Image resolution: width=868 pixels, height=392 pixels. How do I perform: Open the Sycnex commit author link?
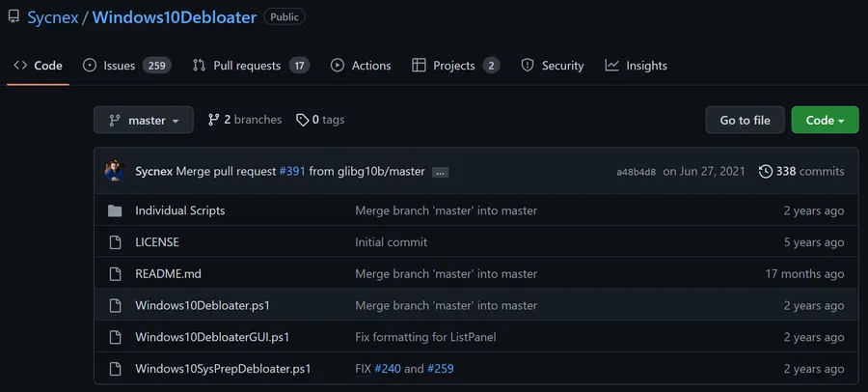[x=154, y=171]
